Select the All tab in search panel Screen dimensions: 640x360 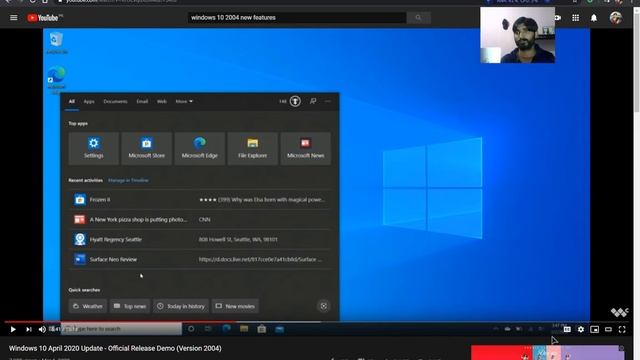click(72, 102)
